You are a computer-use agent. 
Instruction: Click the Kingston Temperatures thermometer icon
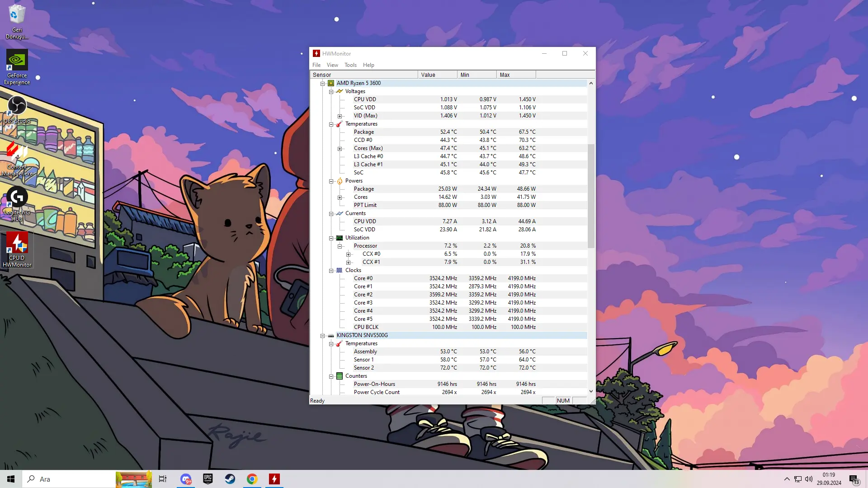[340, 343]
